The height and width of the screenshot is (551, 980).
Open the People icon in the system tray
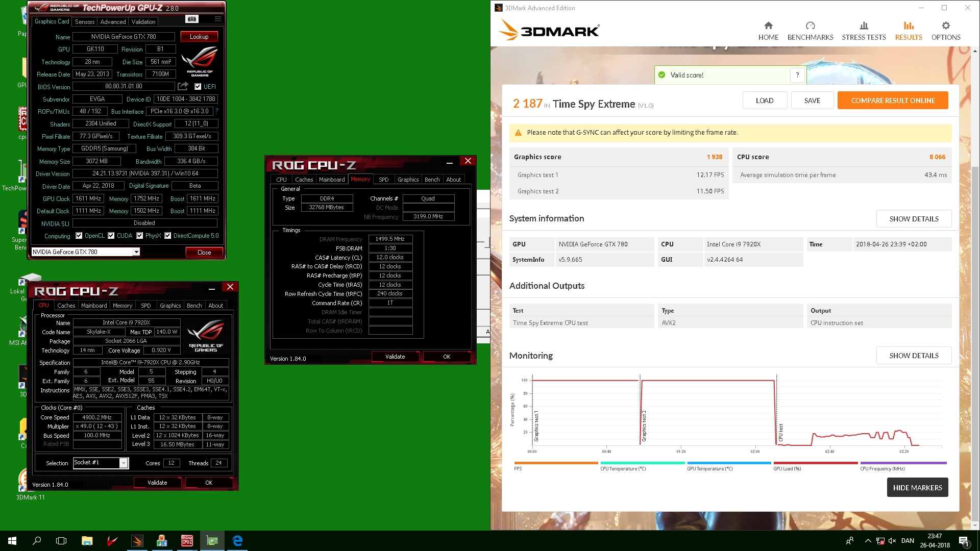(850, 541)
